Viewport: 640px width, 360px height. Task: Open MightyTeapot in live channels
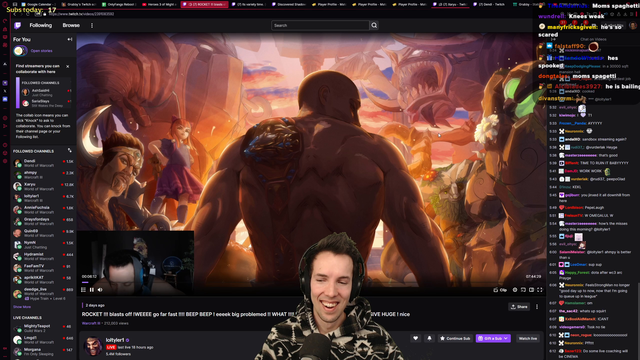click(x=43, y=328)
